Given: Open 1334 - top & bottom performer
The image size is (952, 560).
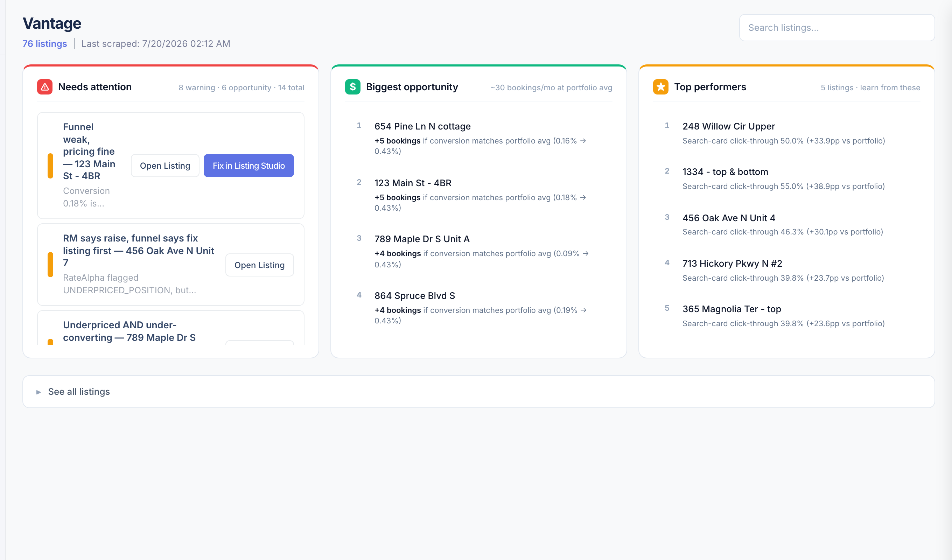Looking at the screenshot, I should coord(786,179).
